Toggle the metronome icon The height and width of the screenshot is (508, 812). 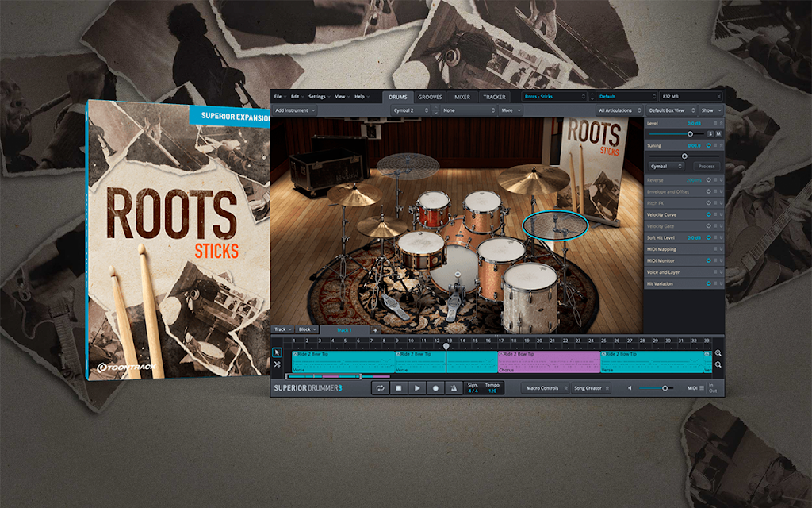[x=454, y=387]
